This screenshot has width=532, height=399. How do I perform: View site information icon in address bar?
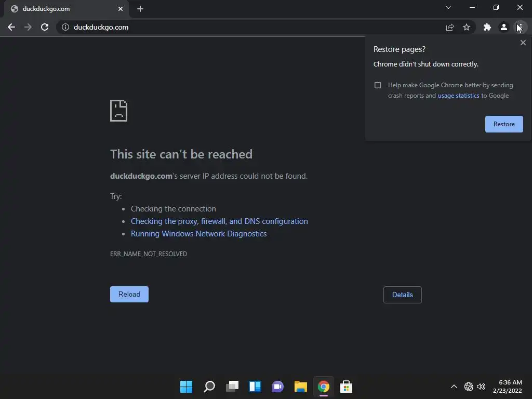click(x=65, y=27)
